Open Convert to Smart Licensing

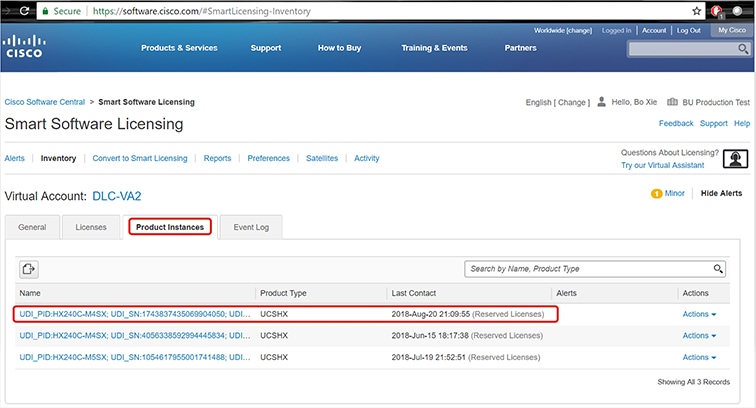(x=140, y=158)
